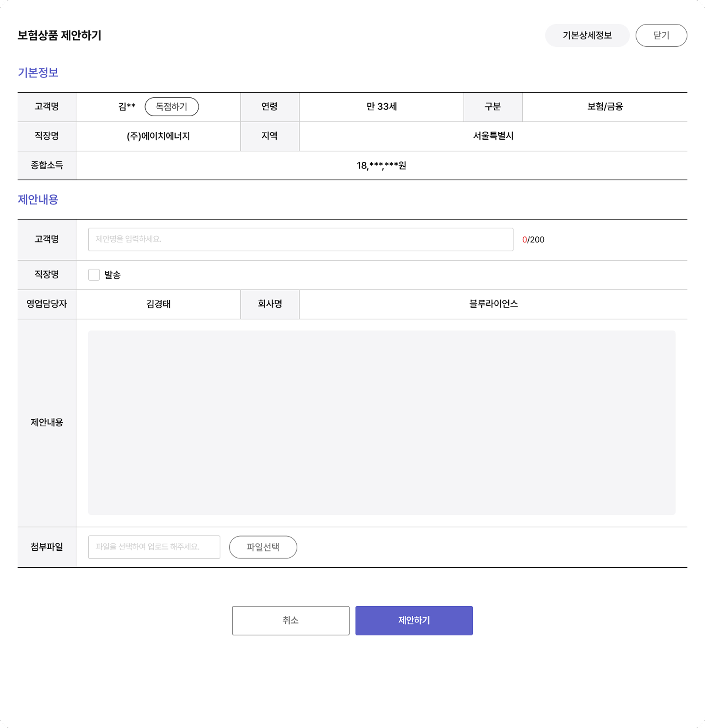Click the (주)에이치에너지 company cell
Viewport: 705px width, 728px height.
coord(158,136)
